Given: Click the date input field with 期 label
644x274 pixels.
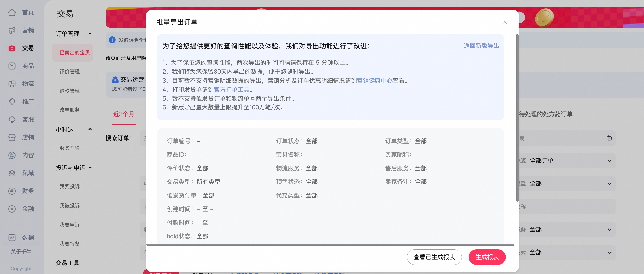Looking at the screenshot, I should pos(567,138).
